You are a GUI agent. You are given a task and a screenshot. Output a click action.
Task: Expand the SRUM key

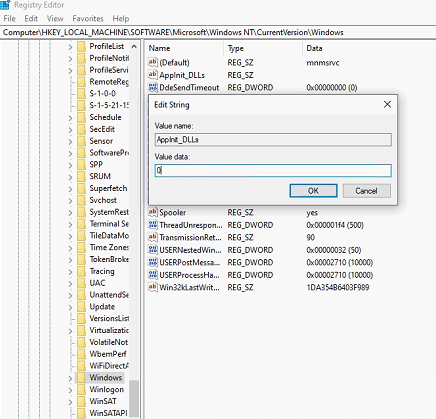pos(70,177)
